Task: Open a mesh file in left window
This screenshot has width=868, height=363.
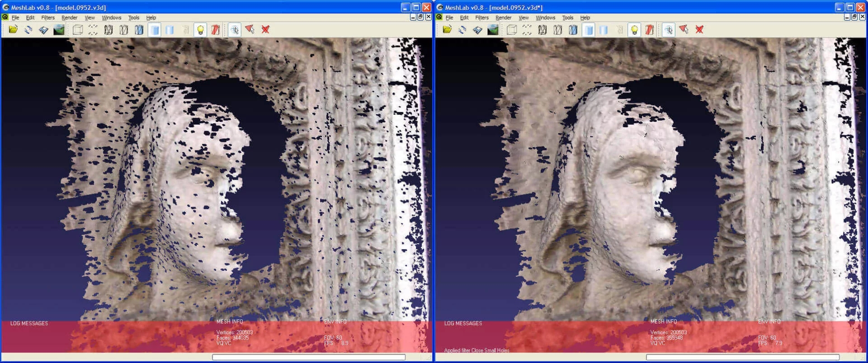Action: tap(13, 30)
